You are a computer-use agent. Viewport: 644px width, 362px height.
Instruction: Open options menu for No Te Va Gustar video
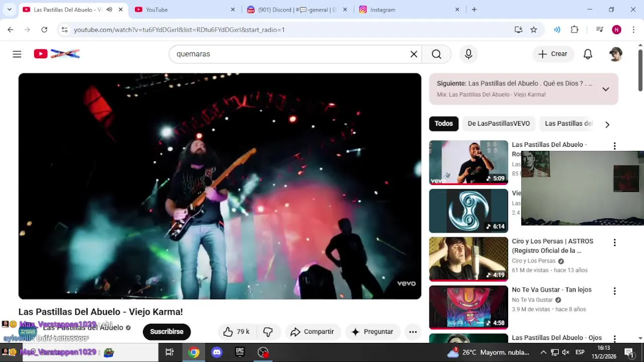614,291
